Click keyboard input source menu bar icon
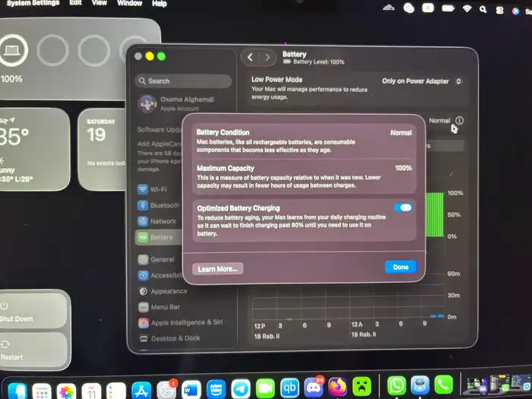Viewport: 532px width, 399px height. (x=428, y=8)
